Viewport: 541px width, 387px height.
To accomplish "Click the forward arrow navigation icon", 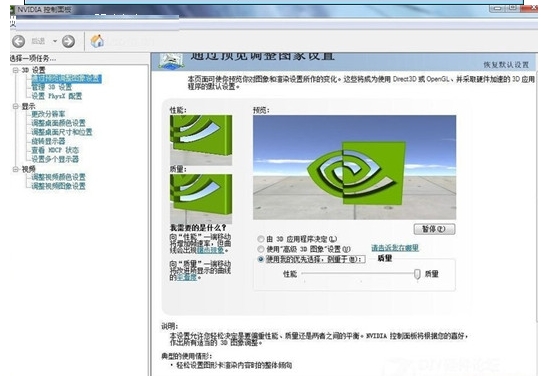I will (x=68, y=41).
